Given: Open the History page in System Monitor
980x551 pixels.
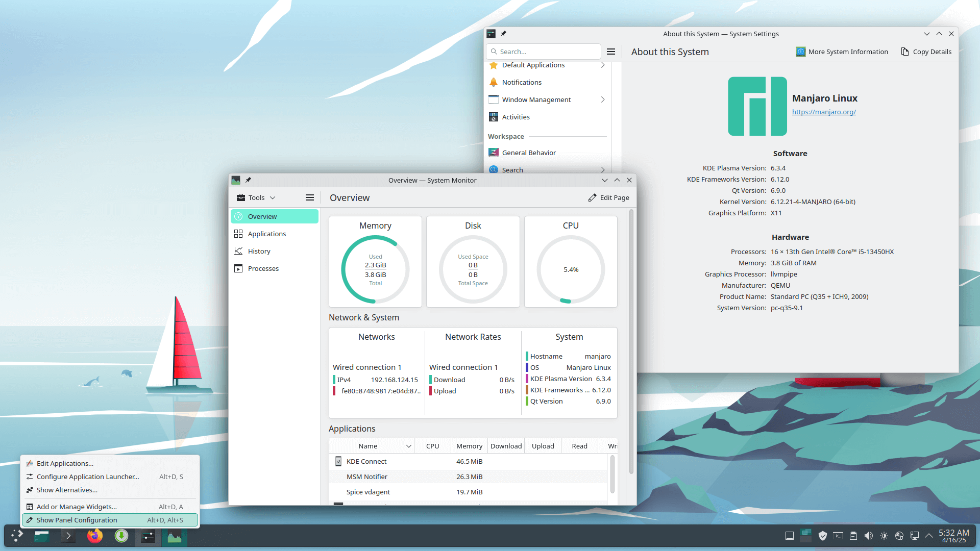Looking at the screenshot, I should (x=259, y=251).
